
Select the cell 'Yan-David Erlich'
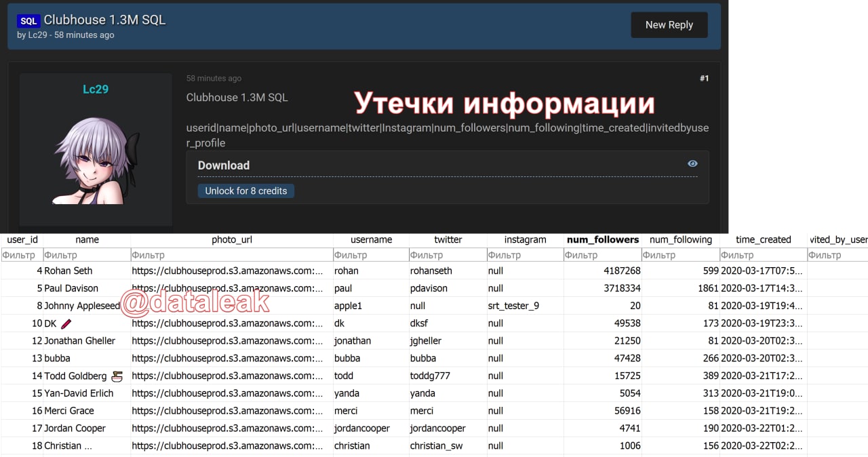(87, 393)
